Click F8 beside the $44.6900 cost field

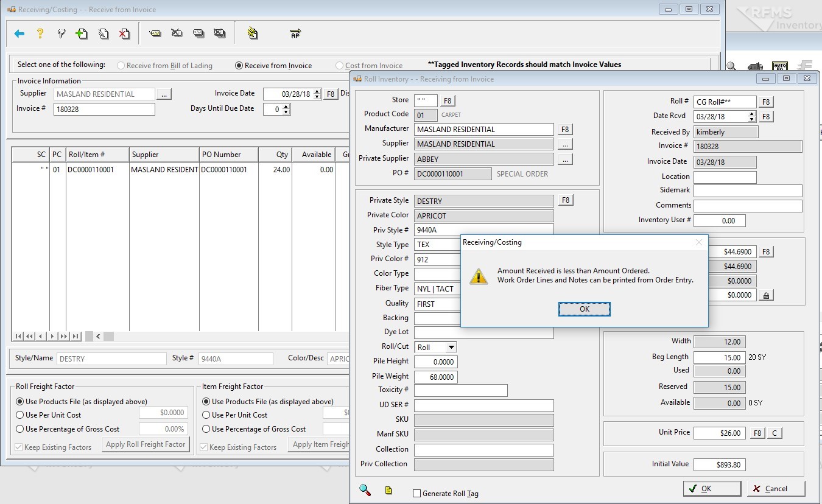pos(766,251)
